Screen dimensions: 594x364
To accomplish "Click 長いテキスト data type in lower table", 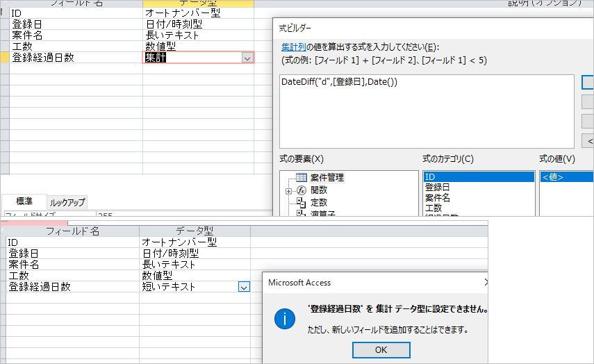I will pyautogui.click(x=195, y=265).
